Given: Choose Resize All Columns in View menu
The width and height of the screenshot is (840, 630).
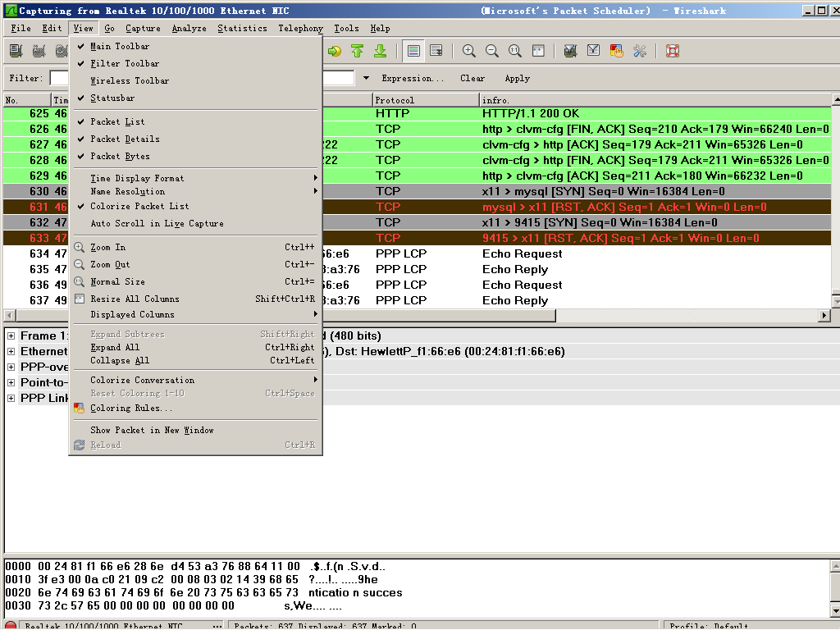Looking at the screenshot, I should pyautogui.click(x=195, y=299).
